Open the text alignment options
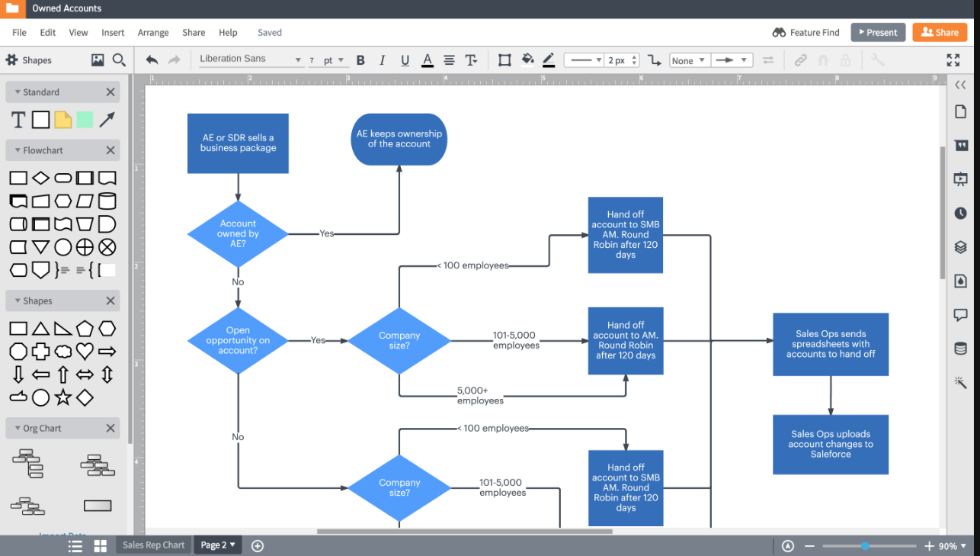Viewport: 980px width, 556px height. coord(449,60)
